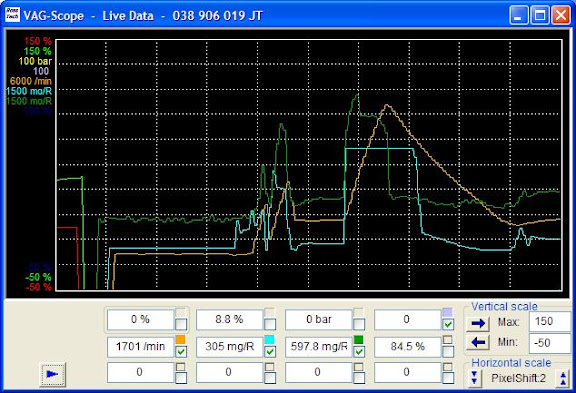Click the left arrow beside Min
Viewport: 576px width, 393px height.
[478, 342]
